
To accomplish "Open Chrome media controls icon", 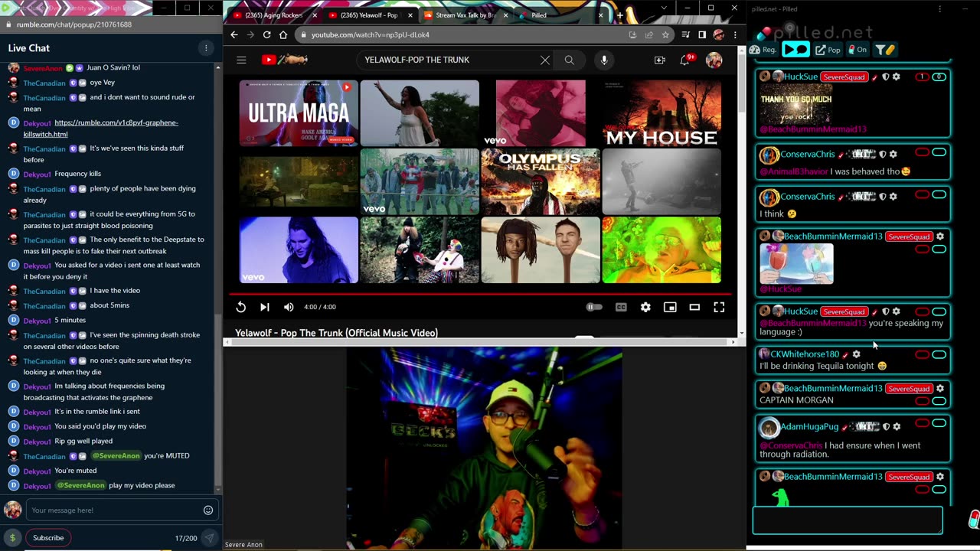I will (x=686, y=34).
